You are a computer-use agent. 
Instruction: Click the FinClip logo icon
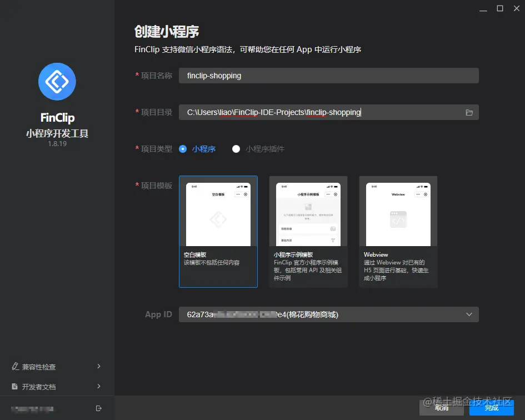pos(57,81)
